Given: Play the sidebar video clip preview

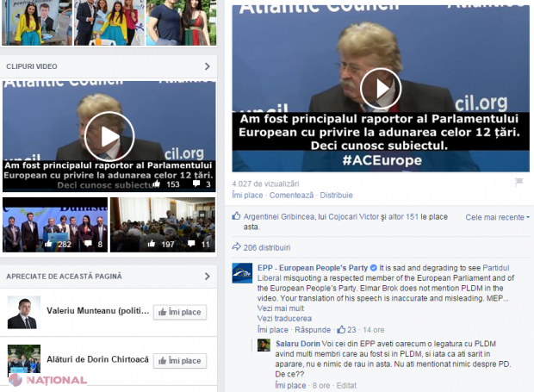Looking at the screenshot, I should [x=109, y=138].
